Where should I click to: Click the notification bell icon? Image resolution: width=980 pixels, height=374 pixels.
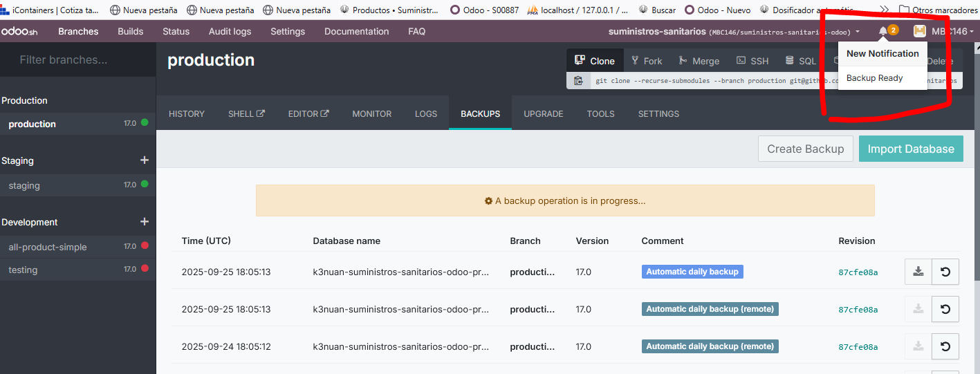882,31
